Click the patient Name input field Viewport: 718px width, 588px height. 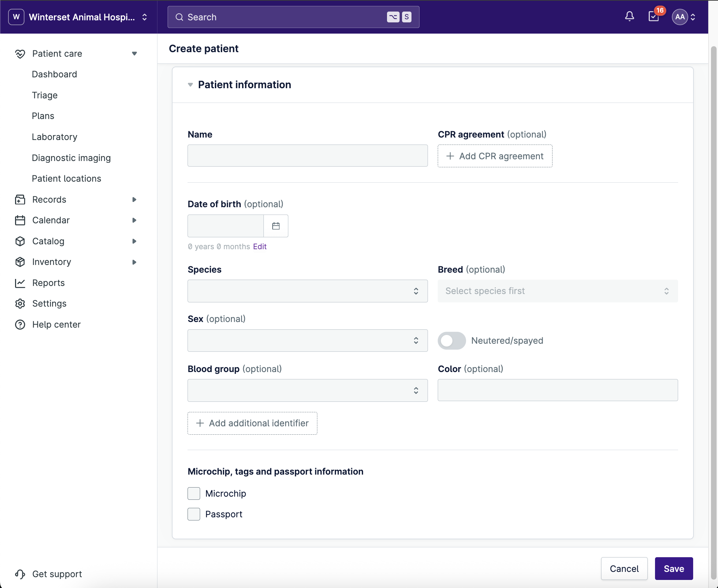point(307,156)
